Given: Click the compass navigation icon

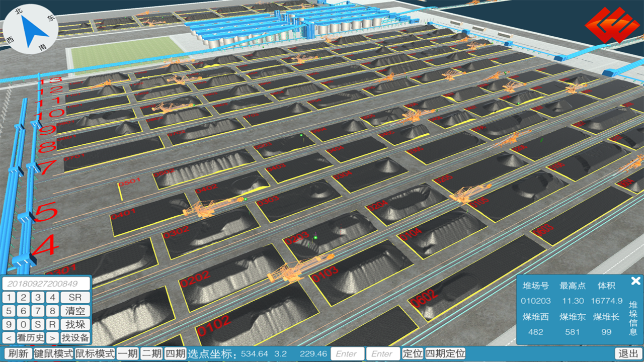Looking at the screenshot, I should [30, 29].
